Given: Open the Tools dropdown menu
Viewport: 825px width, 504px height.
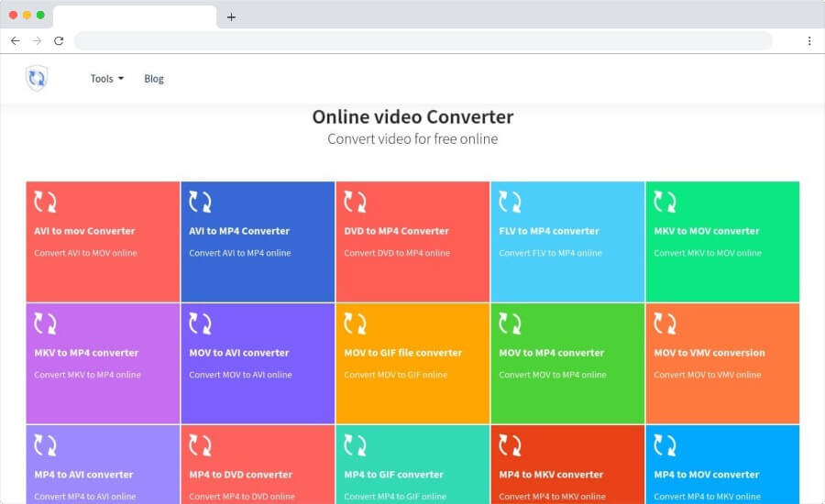Looking at the screenshot, I should 107,79.
